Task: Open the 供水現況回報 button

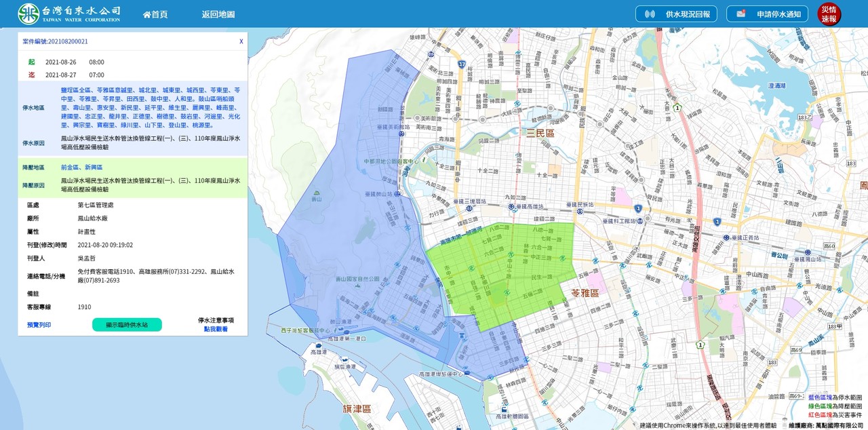Action: coord(676,14)
